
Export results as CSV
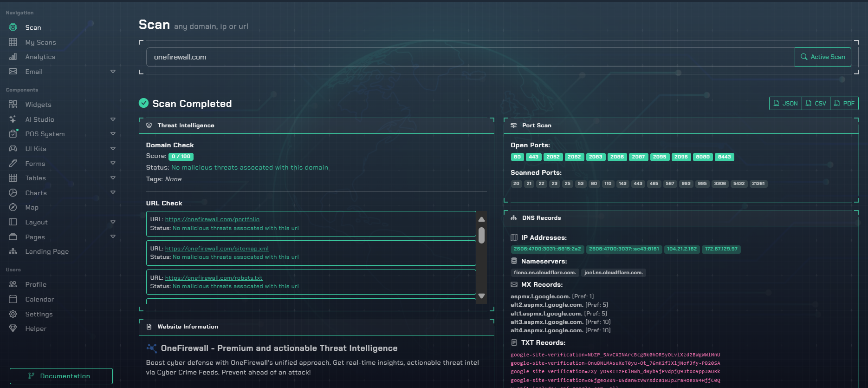click(x=816, y=103)
